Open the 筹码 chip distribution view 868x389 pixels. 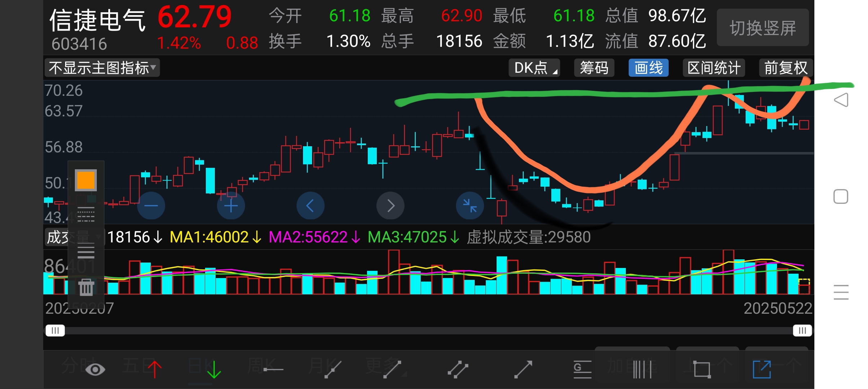(594, 68)
